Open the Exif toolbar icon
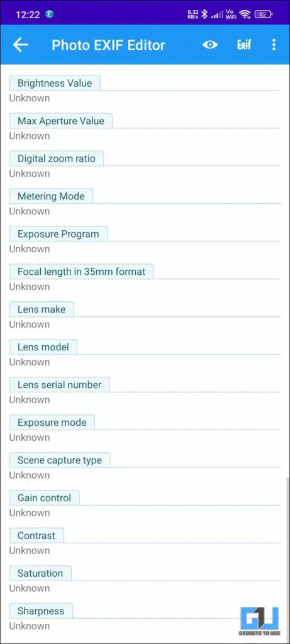This screenshot has width=290, height=644. coord(243,45)
